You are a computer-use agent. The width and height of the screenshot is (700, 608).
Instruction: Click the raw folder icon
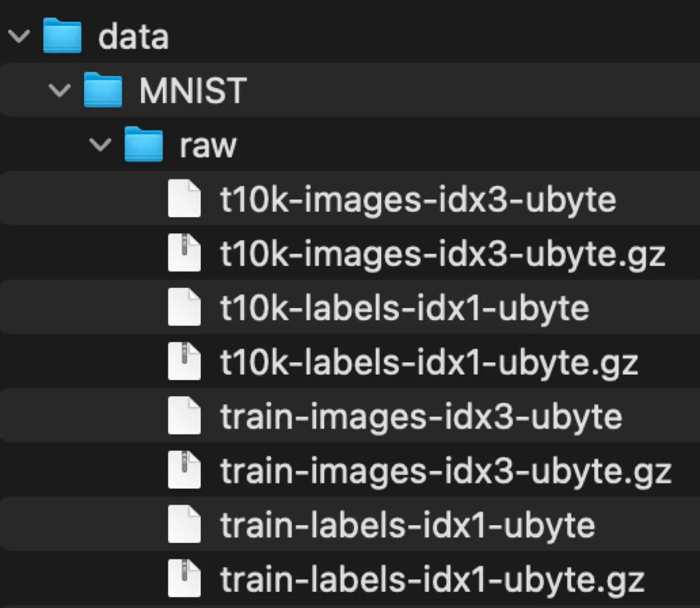(x=144, y=144)
